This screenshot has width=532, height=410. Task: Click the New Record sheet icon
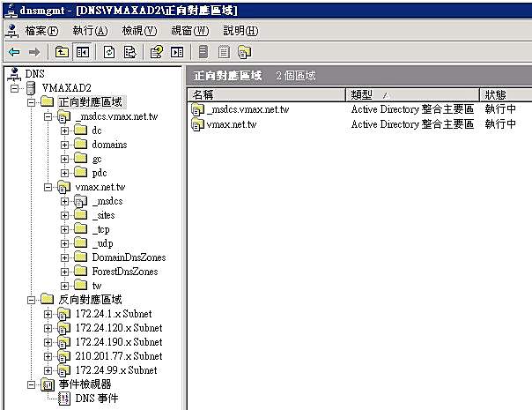pos(224,52)
